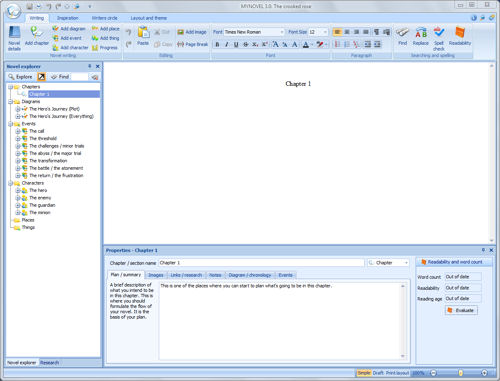Switch to Draft view in status bar
The image size is (500, 381).
pos(378,373)
